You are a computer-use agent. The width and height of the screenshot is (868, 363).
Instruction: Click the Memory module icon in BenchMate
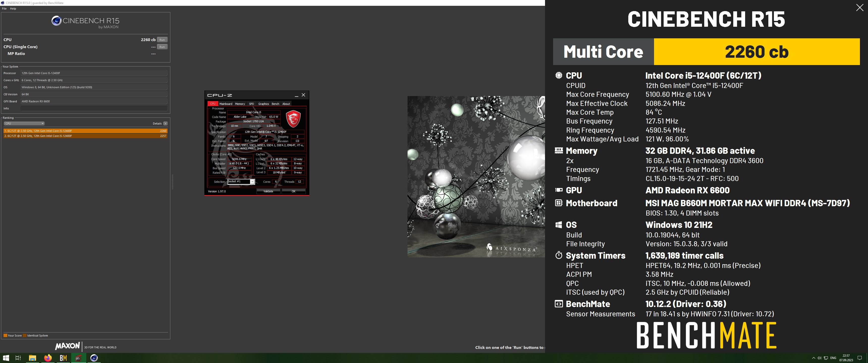559,150
